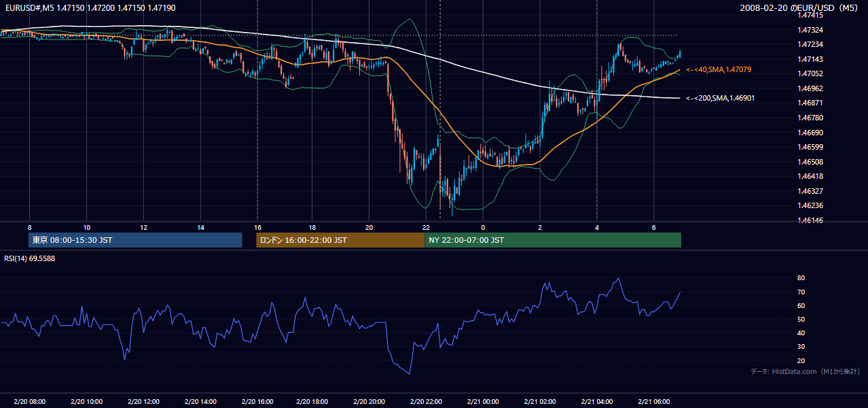Click price axis value 1.47415
This screenshot has width=868, height=408.
coord(811,15)
